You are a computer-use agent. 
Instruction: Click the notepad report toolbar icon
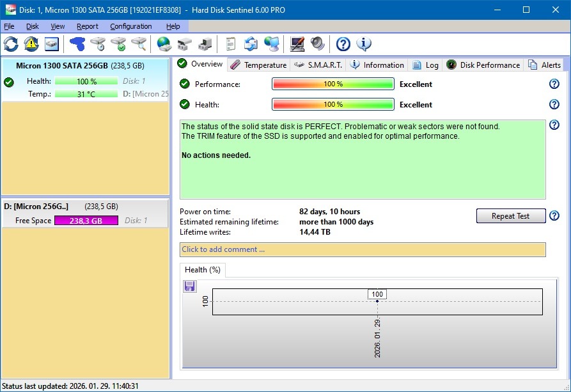(x=230, y=44)
